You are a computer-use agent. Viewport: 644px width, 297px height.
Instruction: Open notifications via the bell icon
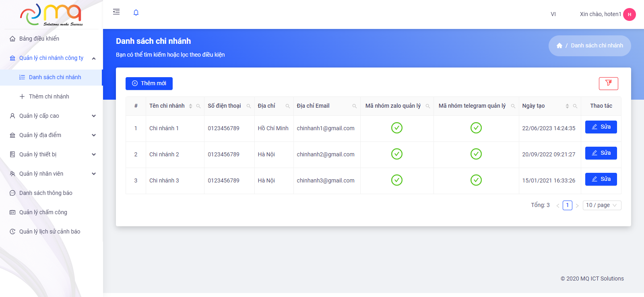(x=136, y=12)
